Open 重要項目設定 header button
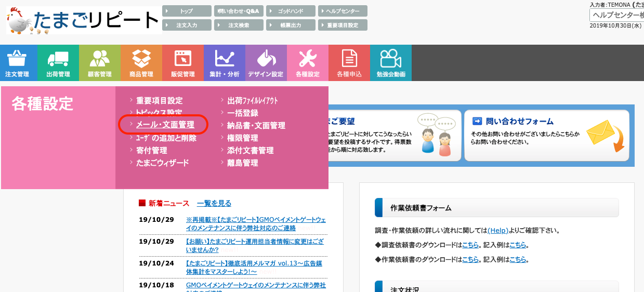Screen dimensions: 644x292 [343, 25]
